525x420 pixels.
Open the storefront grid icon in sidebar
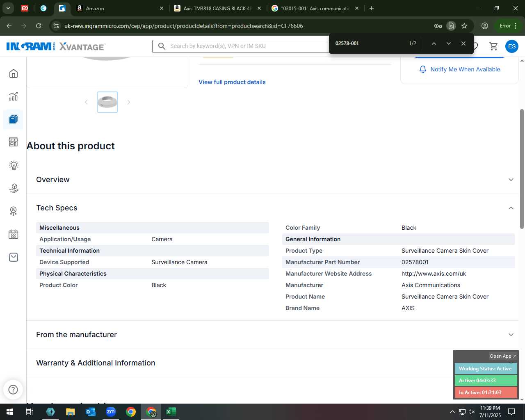[14, 142]
